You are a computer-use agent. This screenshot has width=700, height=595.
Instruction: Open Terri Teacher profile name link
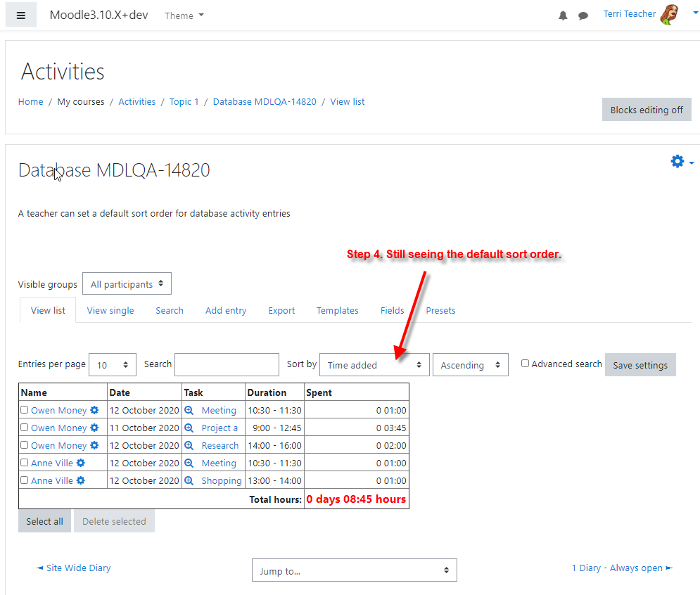pyautogui.click(x=630, y=14)
